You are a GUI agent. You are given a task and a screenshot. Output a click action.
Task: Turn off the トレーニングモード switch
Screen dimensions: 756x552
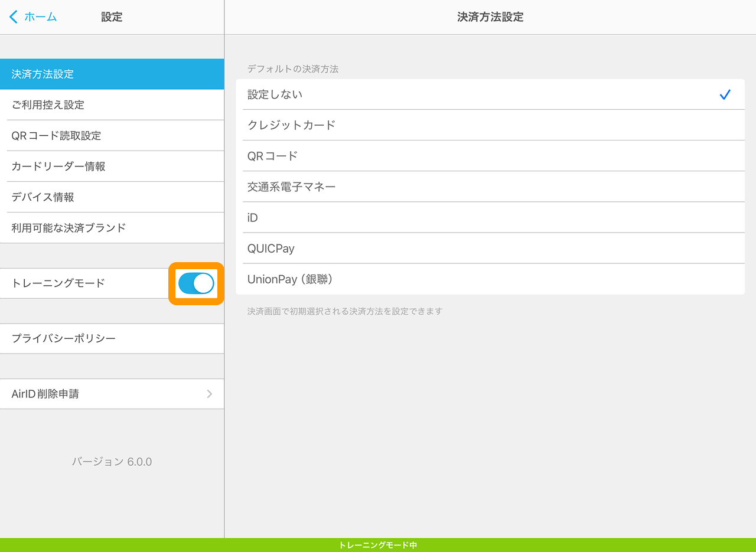click(196, 283)
